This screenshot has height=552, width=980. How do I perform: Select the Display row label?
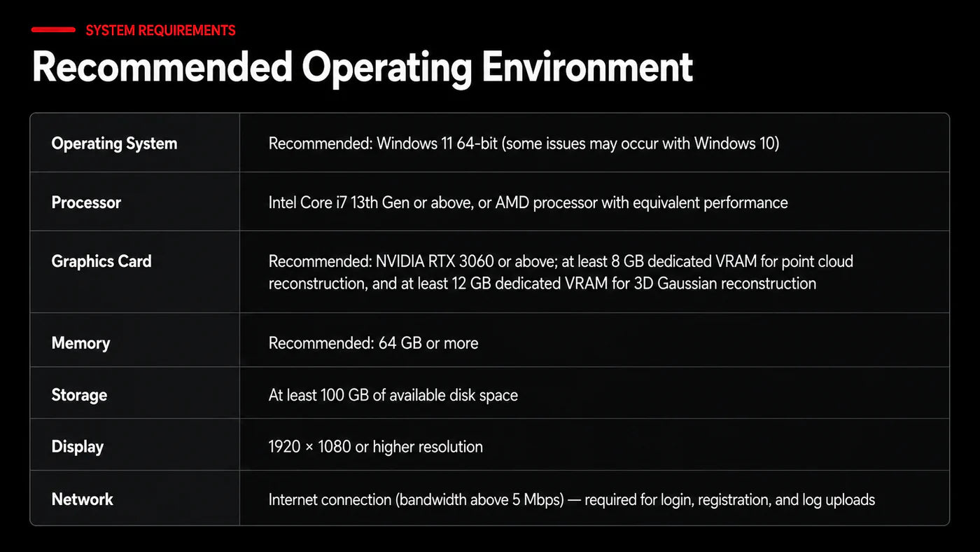coord(77,447)
